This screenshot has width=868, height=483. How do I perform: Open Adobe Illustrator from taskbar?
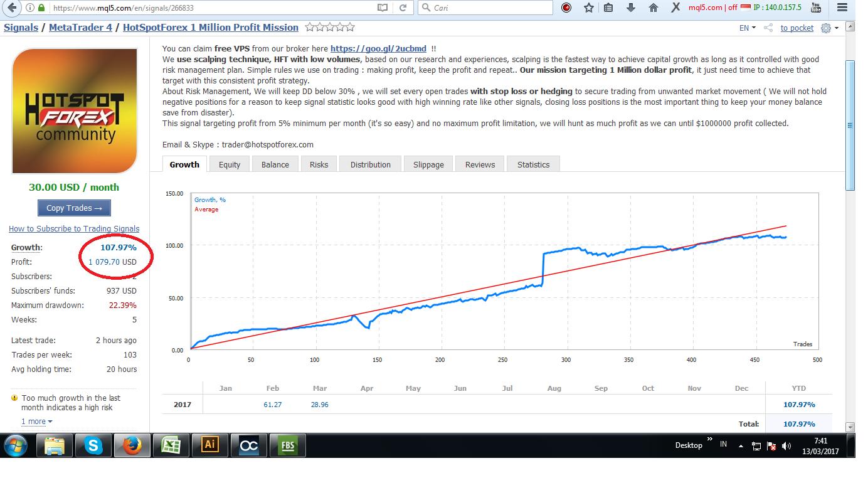pyautogui.click(x=209, y=445)
